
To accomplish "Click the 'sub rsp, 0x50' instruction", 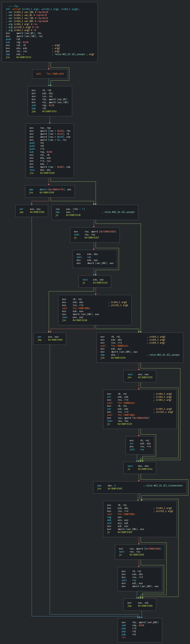I will click(x=41, y=152).
